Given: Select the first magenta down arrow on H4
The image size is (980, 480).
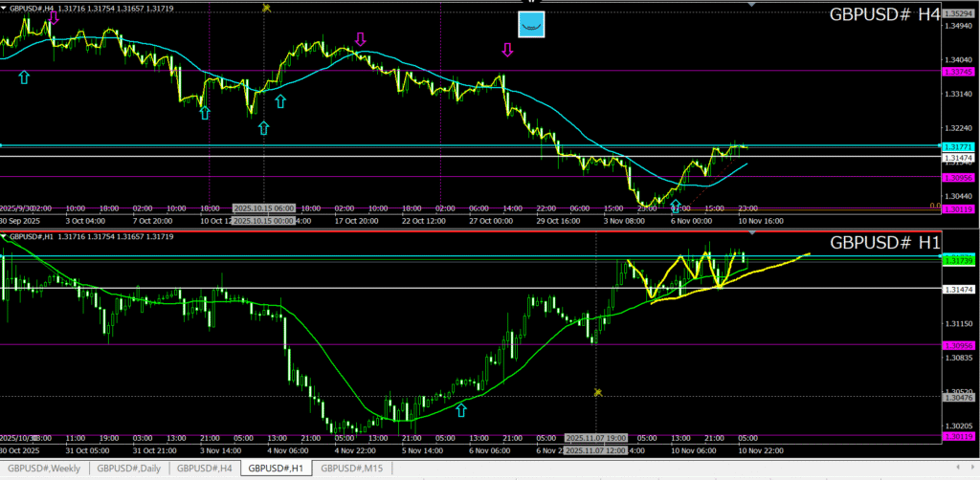Looking at the screenshot, I should 54,16.
